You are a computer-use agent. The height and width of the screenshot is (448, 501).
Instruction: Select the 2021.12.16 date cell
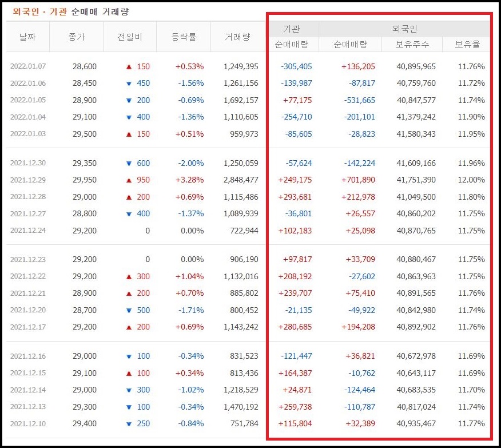(x=28, y=356)
